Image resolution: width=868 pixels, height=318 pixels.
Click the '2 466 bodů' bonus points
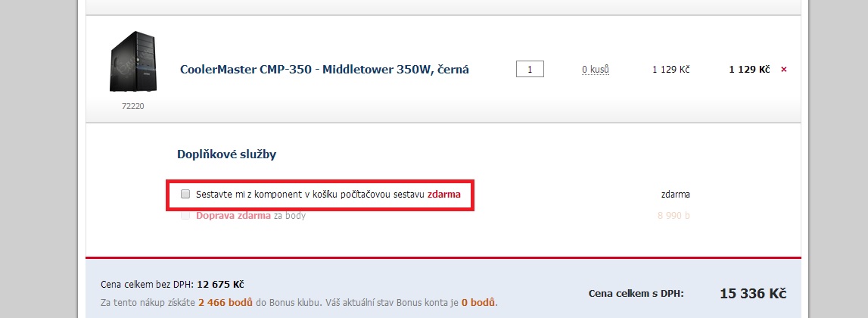click(x=226, y=303)
